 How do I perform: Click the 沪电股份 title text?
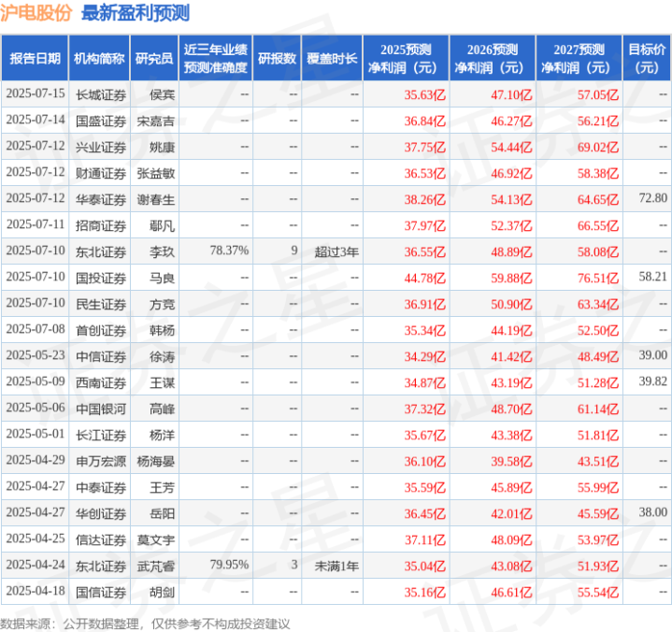36,13
